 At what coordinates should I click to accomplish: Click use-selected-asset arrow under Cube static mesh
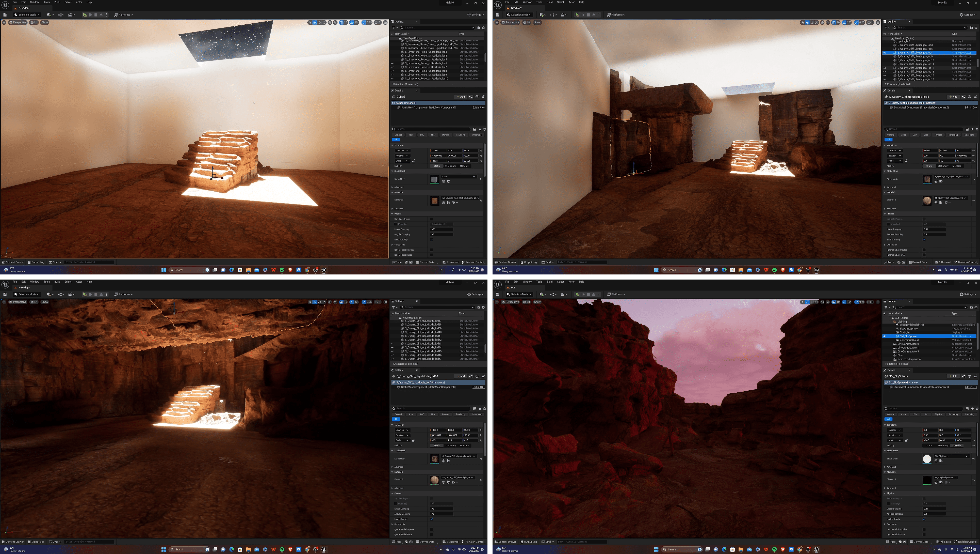[444, 181]
